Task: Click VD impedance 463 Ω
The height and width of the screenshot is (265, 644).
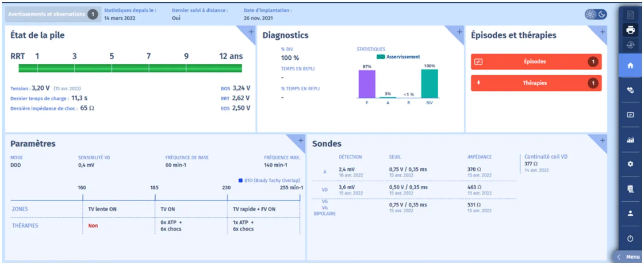Action: 474,187
